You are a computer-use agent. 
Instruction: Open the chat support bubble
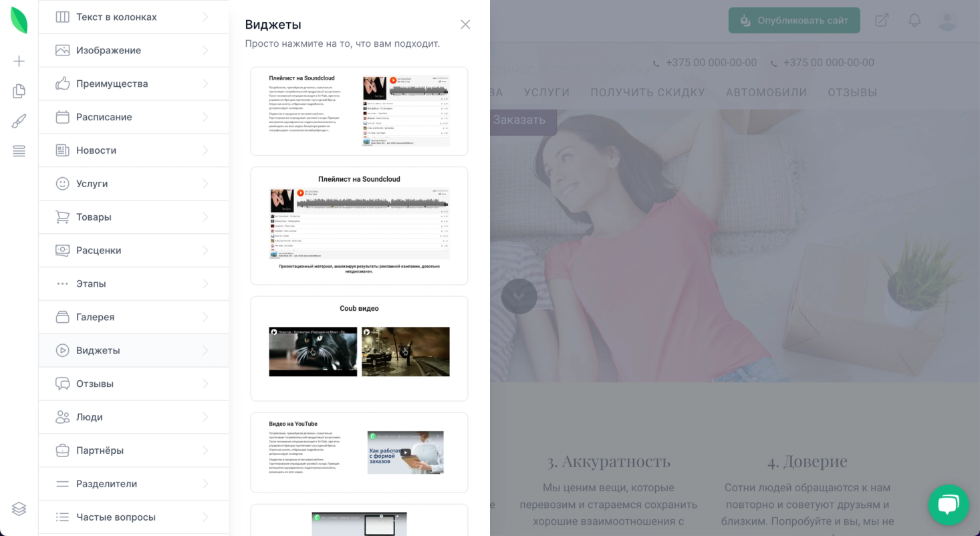click(949, 505)
